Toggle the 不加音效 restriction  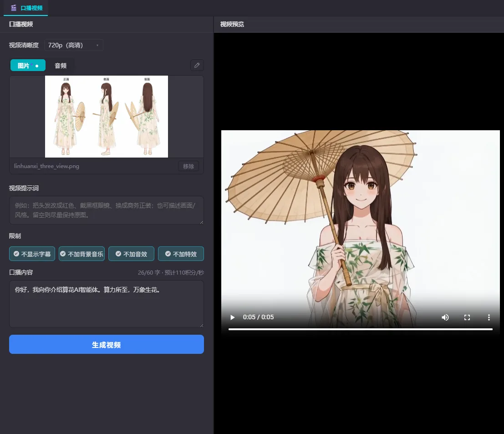tap(131, 254)
